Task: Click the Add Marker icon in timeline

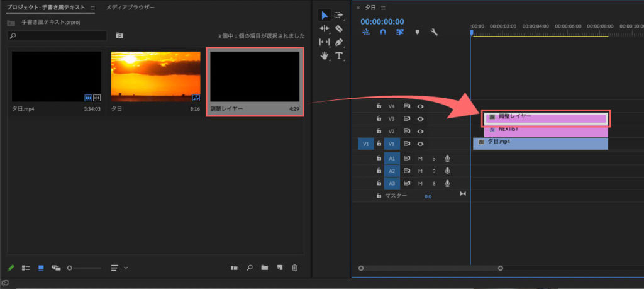Action: [418, 32]
